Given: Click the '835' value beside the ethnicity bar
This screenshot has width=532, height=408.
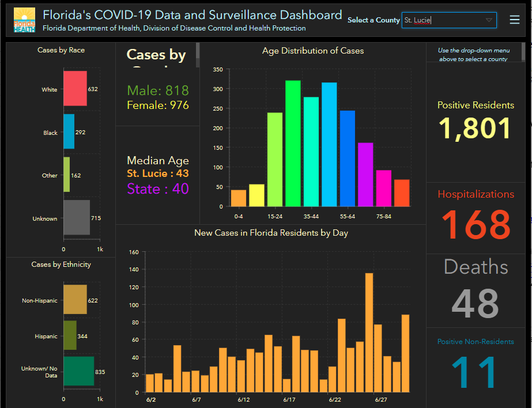Looking at the screenshot, I should pyautogui.click(x=100, y=372).
